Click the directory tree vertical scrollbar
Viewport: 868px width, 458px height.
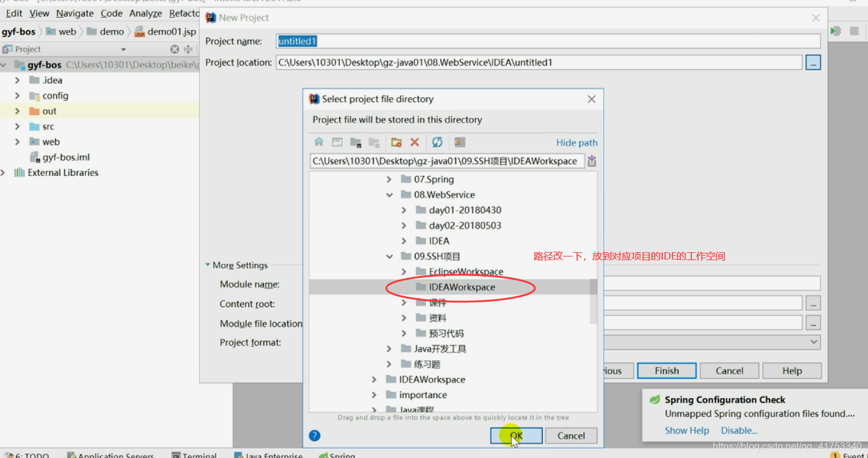click(593, 302)
